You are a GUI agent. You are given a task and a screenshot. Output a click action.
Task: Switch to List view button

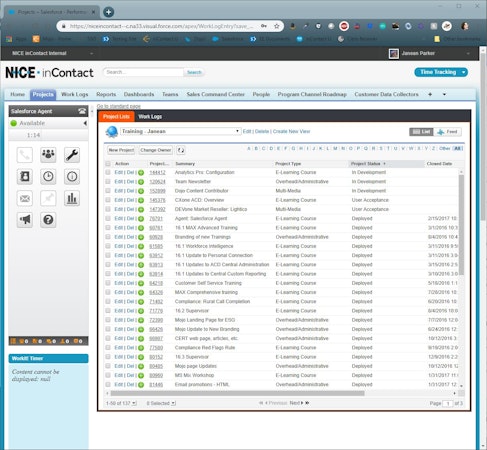pos(421,132)
